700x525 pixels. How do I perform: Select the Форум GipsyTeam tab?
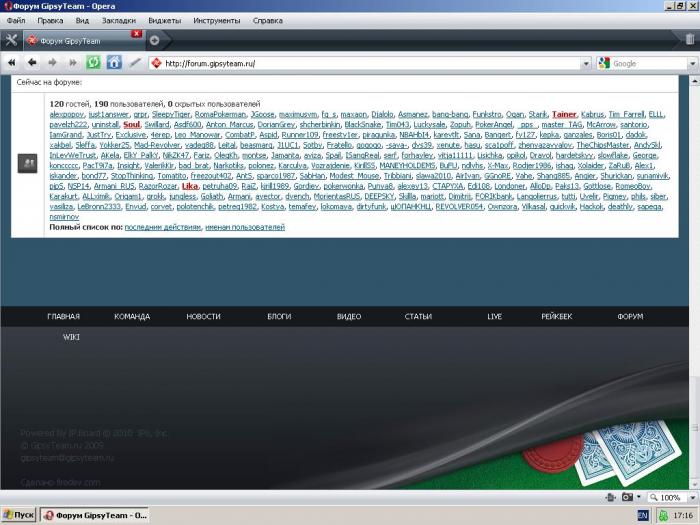click(83, 41)
